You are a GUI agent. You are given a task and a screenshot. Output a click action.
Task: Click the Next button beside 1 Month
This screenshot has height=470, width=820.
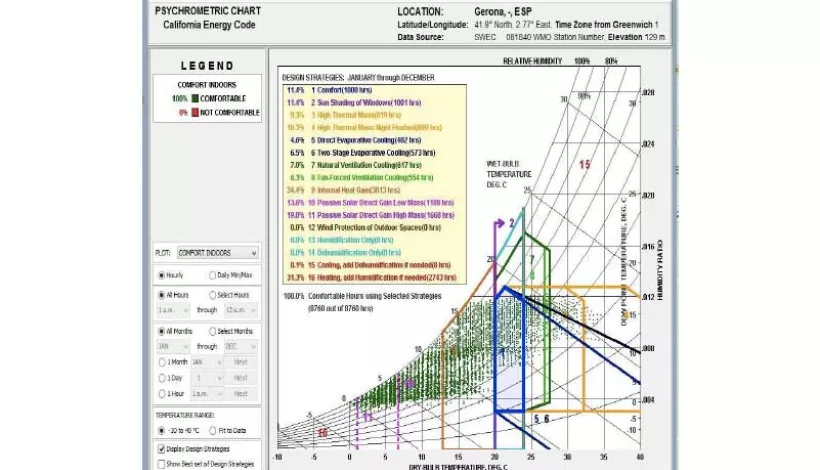click(x=241, y=362)
